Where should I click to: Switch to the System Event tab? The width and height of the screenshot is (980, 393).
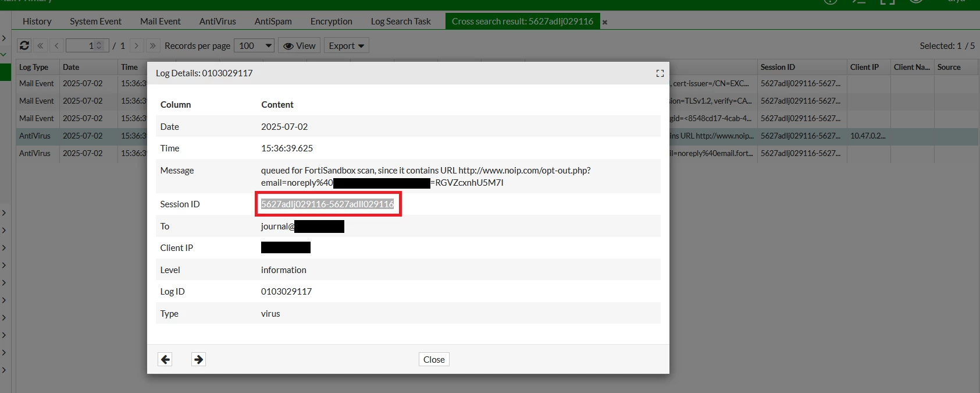point(95,21)
